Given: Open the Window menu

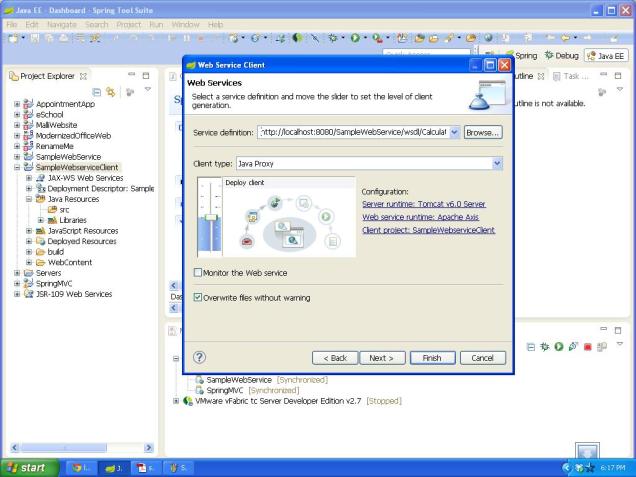Looking at the screenshot, I should click(x=185, y=24).
